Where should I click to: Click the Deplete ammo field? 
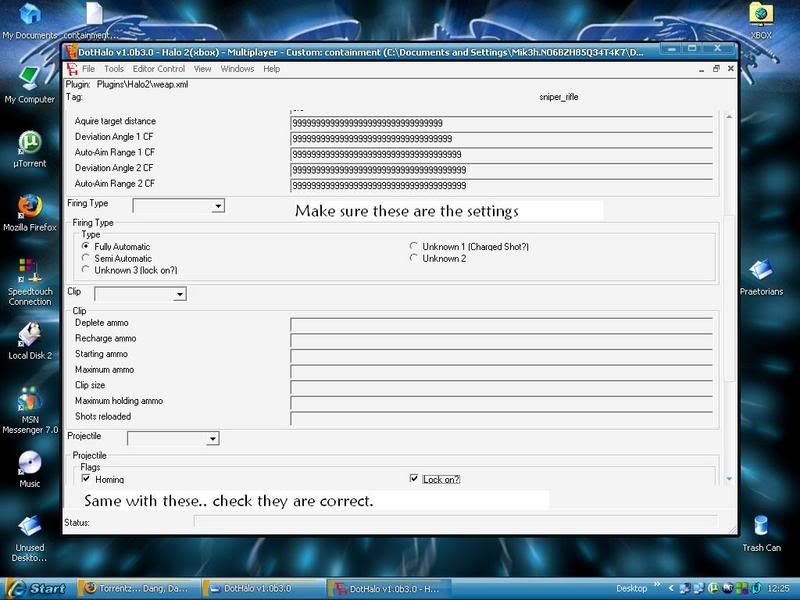coord(501,324)
